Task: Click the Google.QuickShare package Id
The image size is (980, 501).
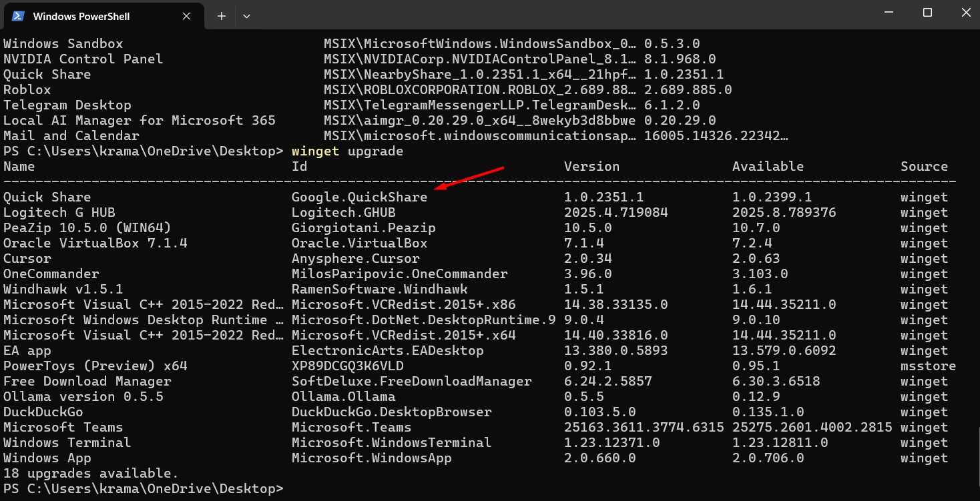Action: [x=359, y=197]
